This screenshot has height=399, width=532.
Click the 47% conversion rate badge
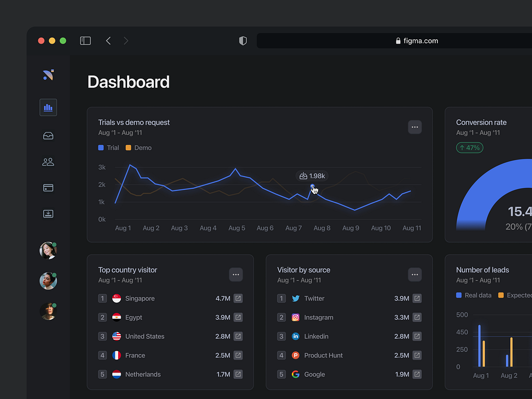tap(469, 147)
